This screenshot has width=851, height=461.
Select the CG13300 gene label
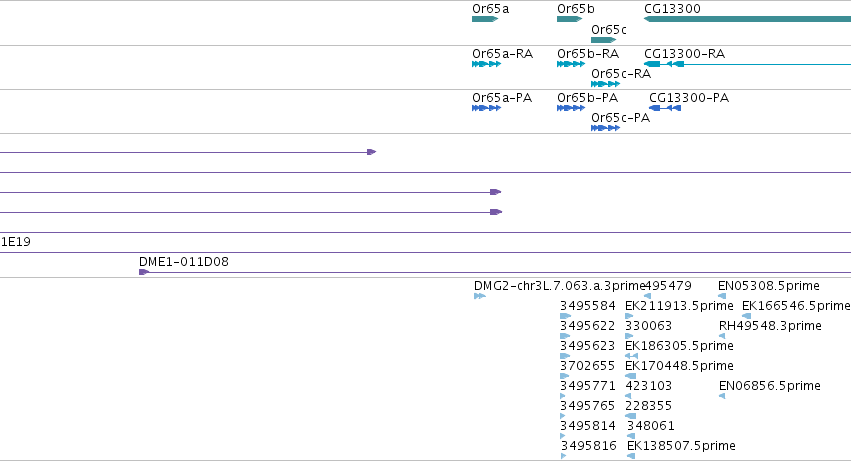(672, 9)
